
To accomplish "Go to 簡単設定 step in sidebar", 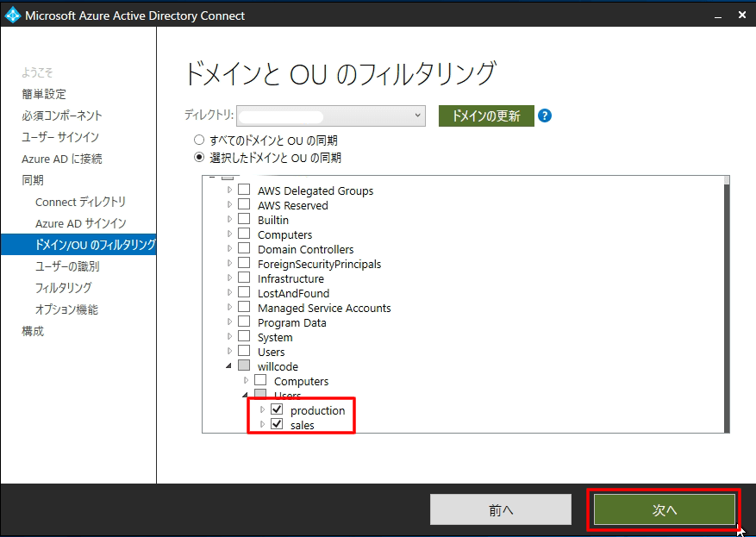I will coord(44,94).
